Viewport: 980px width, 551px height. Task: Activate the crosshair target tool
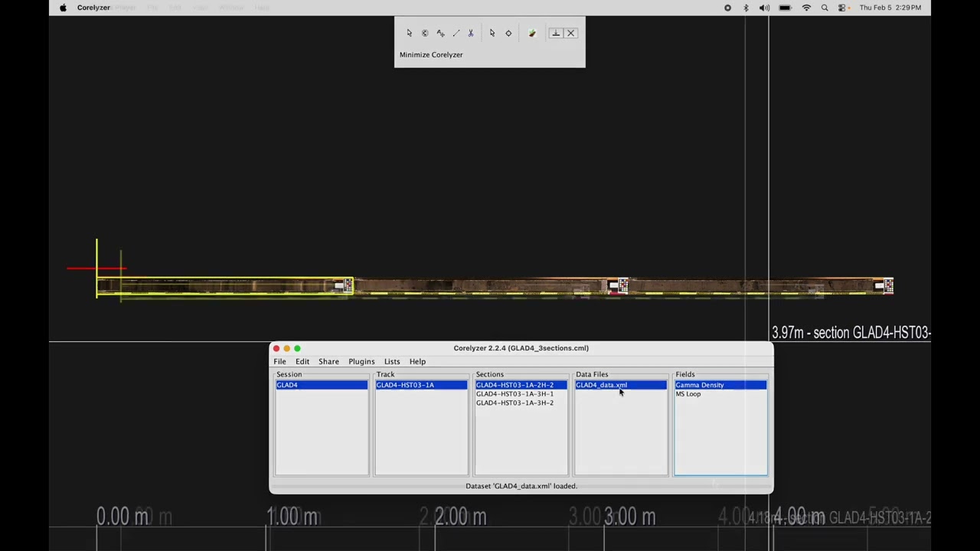click(508, 33)
